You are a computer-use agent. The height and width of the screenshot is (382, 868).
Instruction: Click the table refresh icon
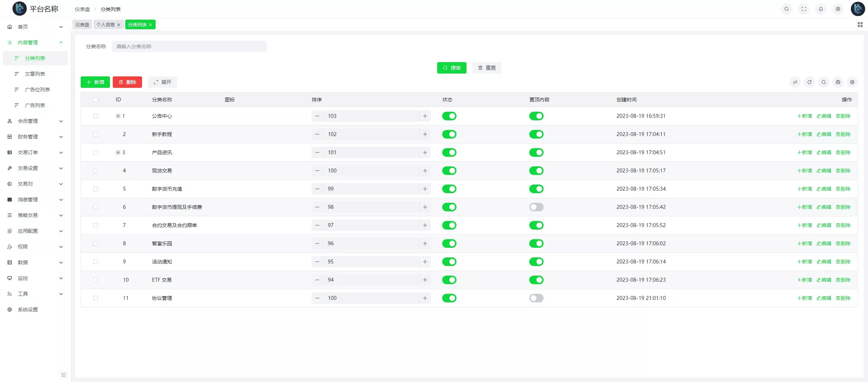(x=809, y=82)
